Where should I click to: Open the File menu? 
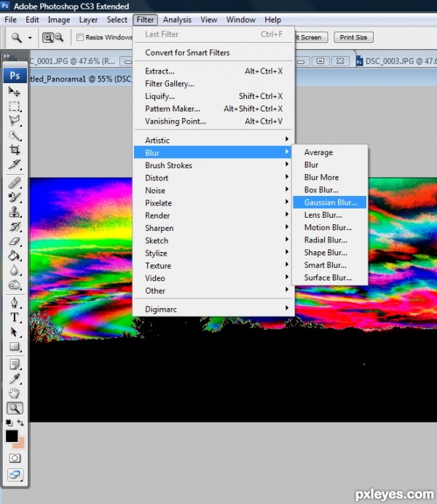pos(10,20)
